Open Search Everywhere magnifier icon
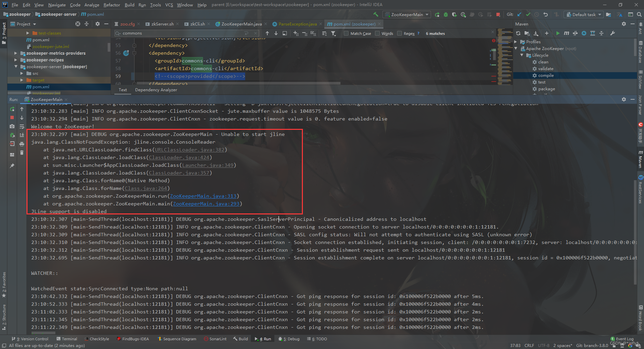The image size is (644, 349). [x=639, y=14]
